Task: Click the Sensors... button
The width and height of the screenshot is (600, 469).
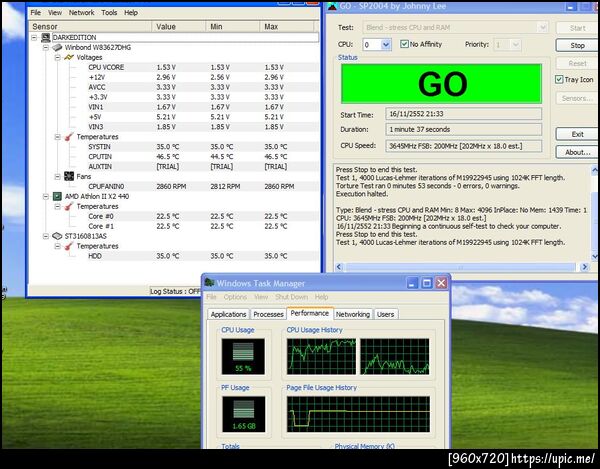Action: coord(577,98)
